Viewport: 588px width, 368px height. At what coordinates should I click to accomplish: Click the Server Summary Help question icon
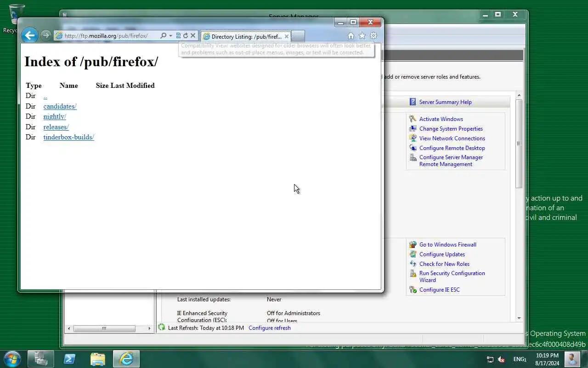tap(413, 102)
